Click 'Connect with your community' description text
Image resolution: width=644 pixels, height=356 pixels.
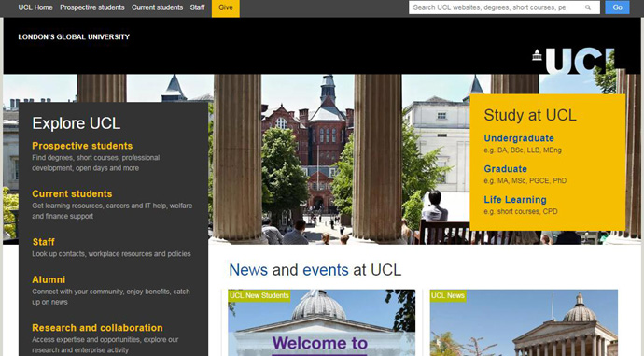[x=111, y=297]
